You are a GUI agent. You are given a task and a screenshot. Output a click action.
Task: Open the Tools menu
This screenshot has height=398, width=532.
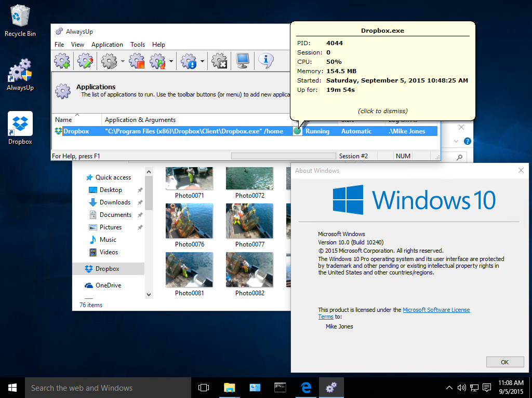(138, 45)
